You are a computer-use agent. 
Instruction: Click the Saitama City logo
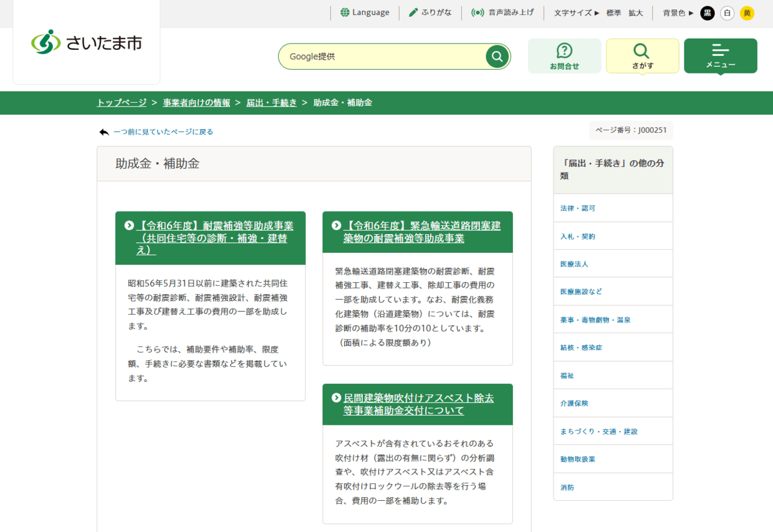87,42
